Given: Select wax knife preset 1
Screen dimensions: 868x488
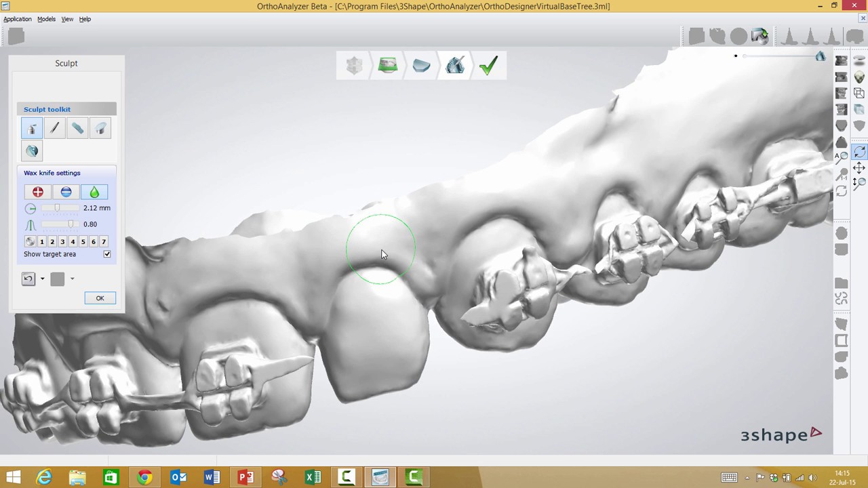Looking at the screenshot, I should point(42,242).
